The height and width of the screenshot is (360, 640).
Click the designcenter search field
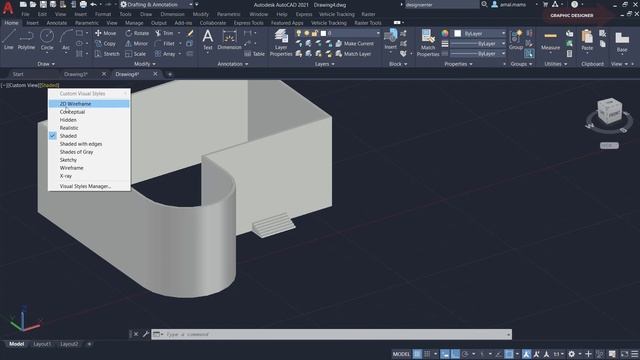tap(441, 4)
